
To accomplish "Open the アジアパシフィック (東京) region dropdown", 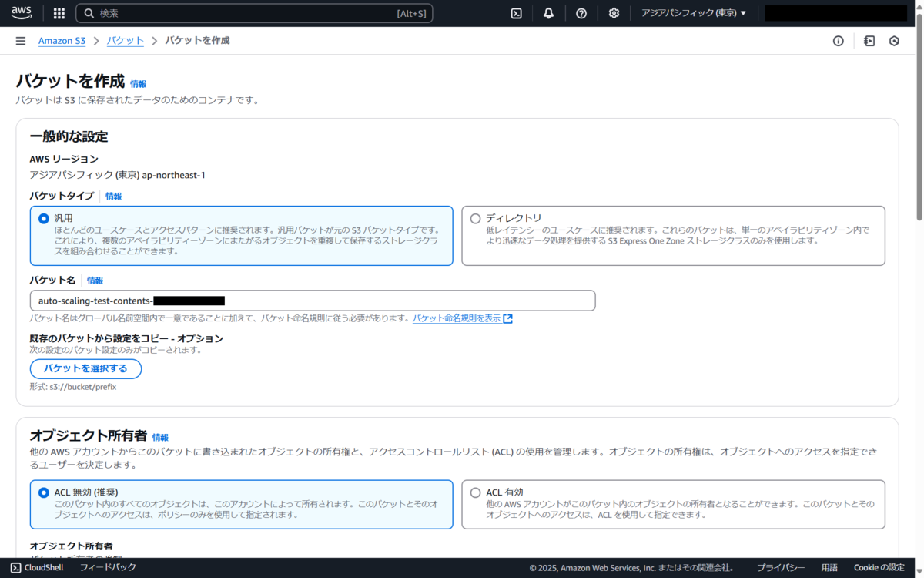I will (693, 13).
